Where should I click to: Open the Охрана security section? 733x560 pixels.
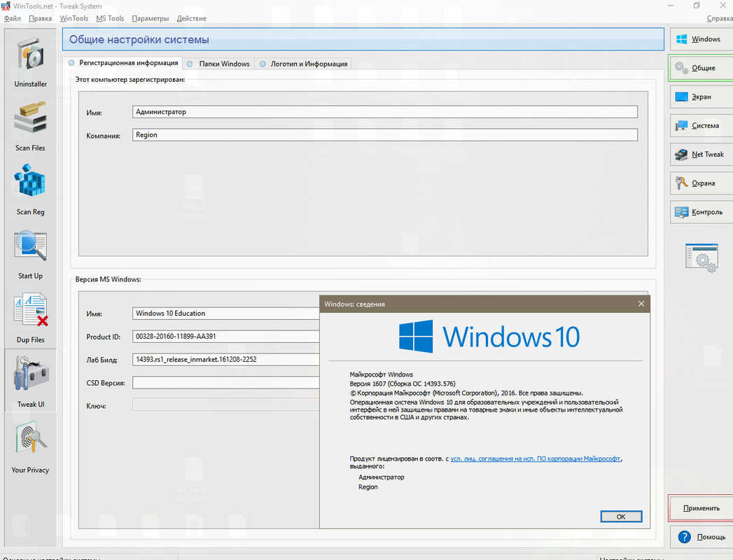coord(701,183)
